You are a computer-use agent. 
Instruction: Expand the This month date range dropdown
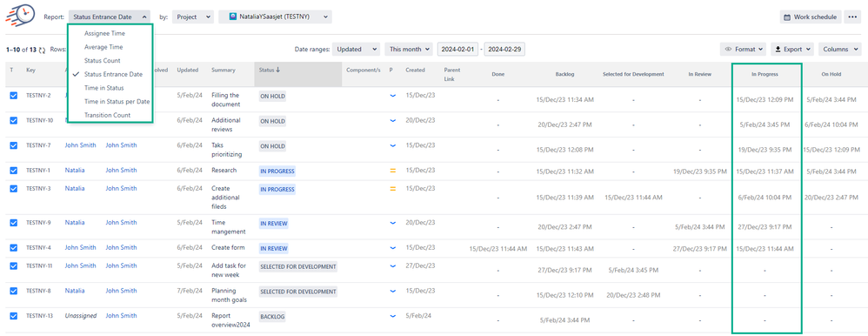coord(409,50)
